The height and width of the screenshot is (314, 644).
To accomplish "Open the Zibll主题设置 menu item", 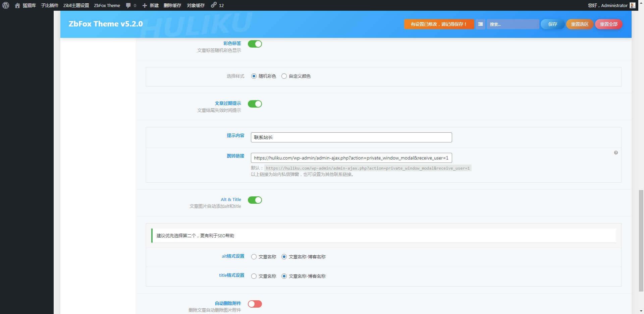I will [x=76, y=5].
